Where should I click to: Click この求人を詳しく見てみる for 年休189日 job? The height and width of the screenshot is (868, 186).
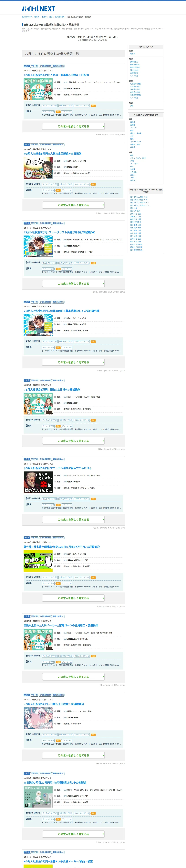click(x=73, y=362)
